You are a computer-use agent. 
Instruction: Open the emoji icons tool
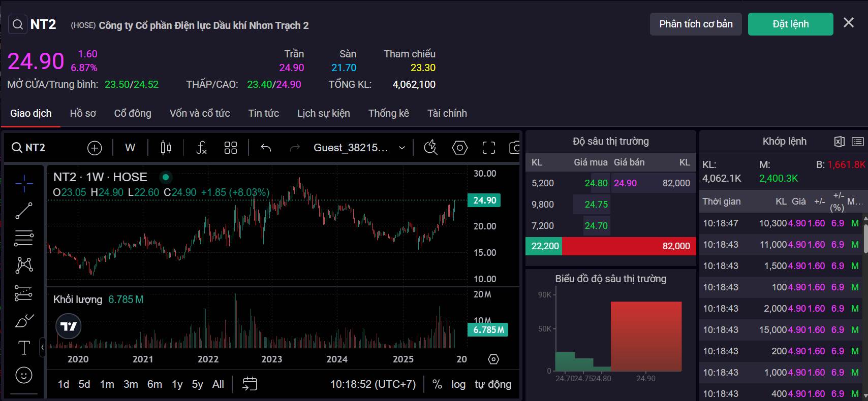click(x=24, y=375)
